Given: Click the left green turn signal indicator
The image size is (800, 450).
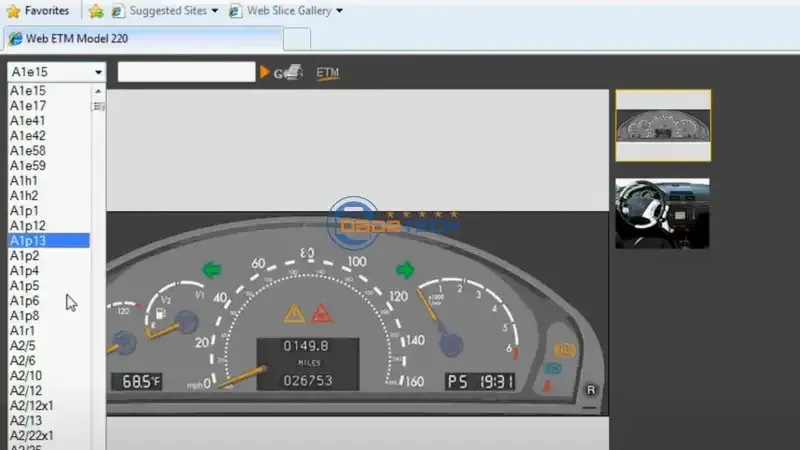Looking at the screenshot, I should click(x=212, y=269).
